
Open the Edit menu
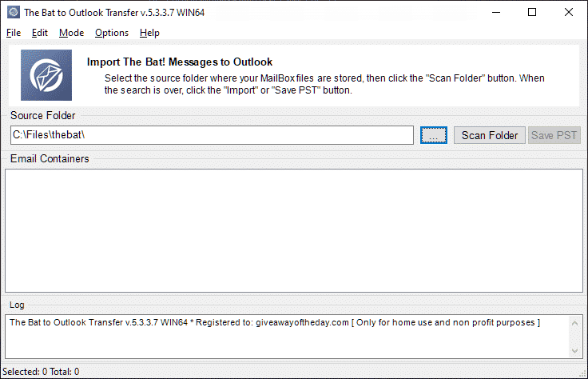point(40,33)
